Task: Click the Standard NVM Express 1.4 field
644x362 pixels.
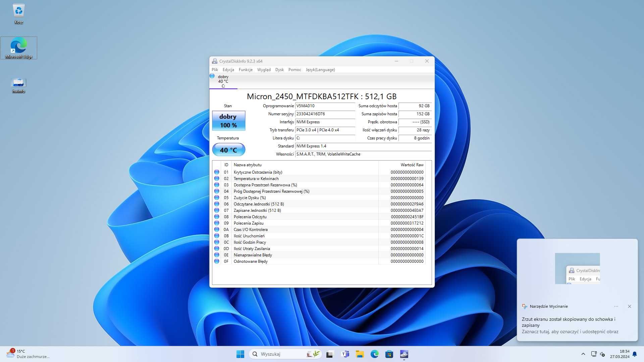Action: tap(363, 146)
